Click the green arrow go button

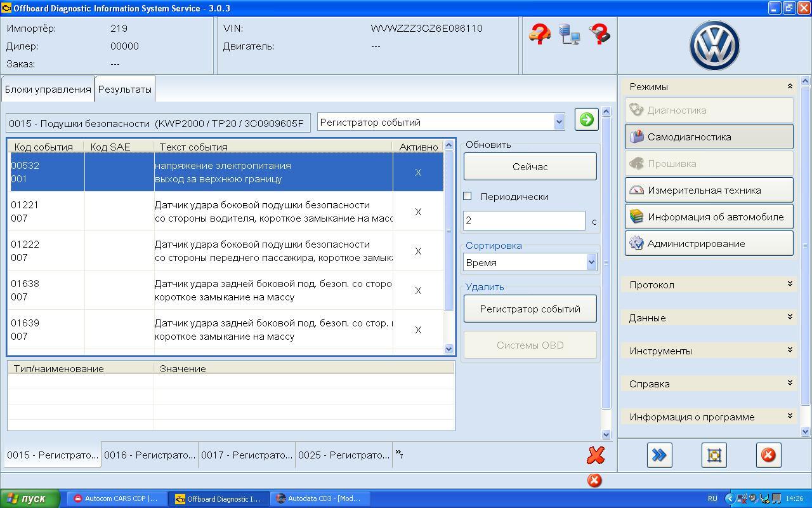tap(586, 119)
